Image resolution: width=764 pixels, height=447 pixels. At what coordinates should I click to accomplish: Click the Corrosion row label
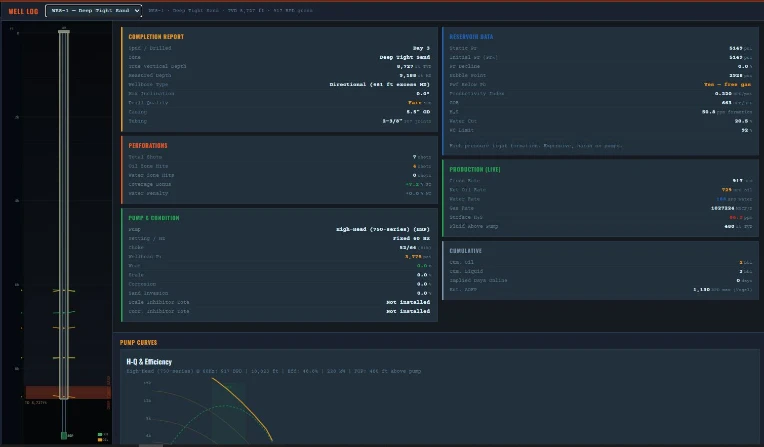click(142, 284)
